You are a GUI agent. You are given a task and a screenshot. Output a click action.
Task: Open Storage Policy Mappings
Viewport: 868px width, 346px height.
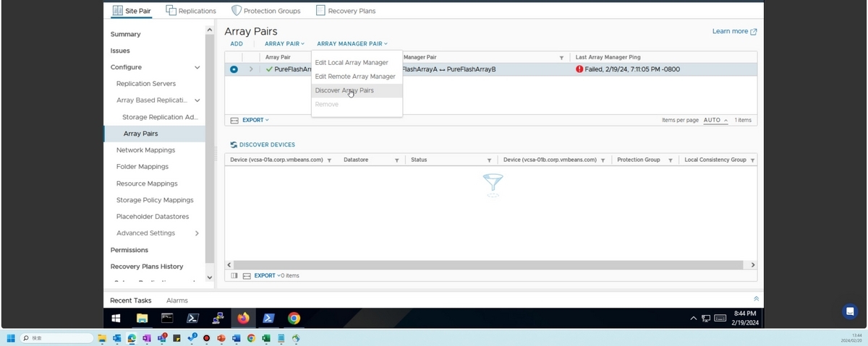(x=155, y=200)
